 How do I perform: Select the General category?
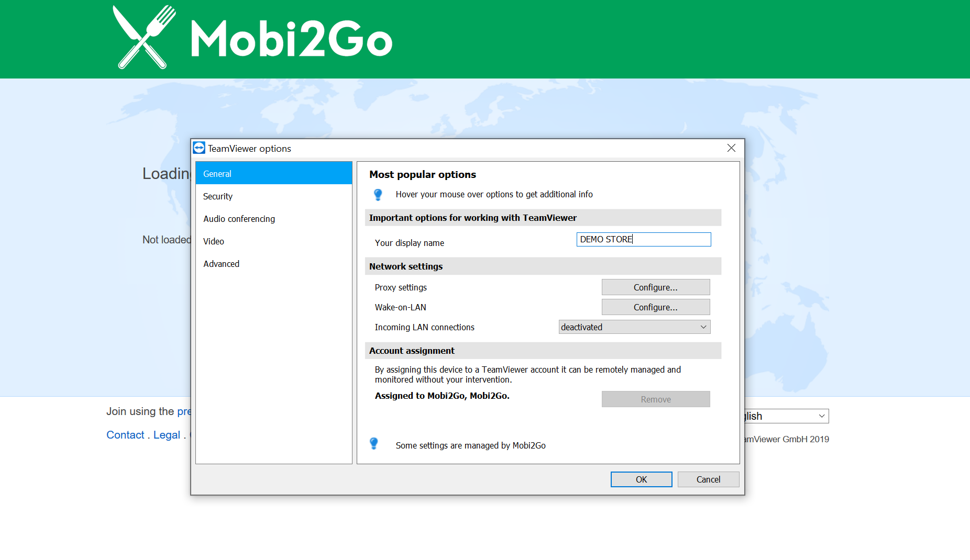273,173
